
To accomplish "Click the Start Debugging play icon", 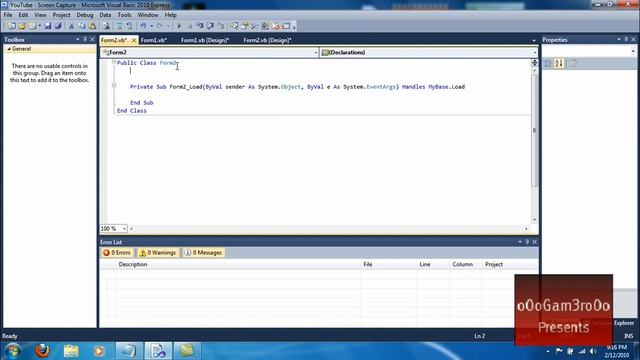I will 179,26.
